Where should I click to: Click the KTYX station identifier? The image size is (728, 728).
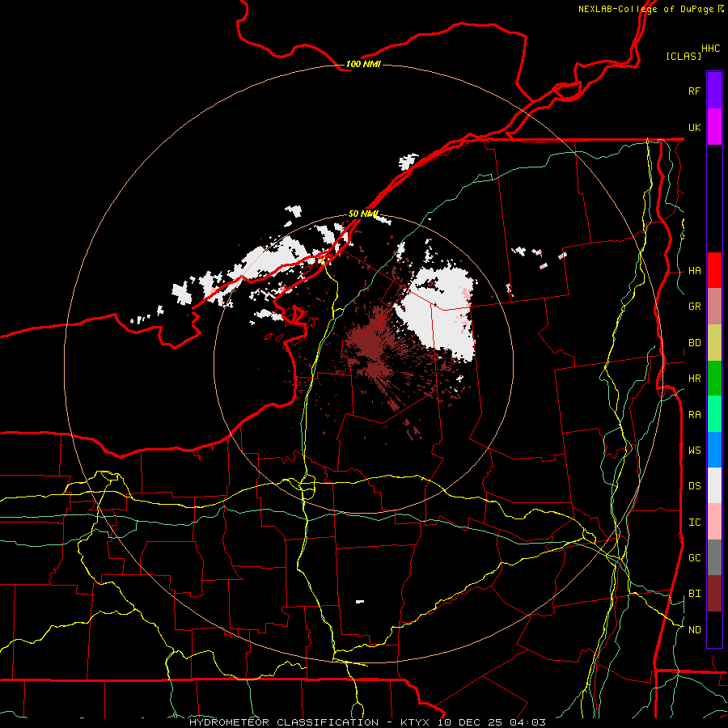416,722
